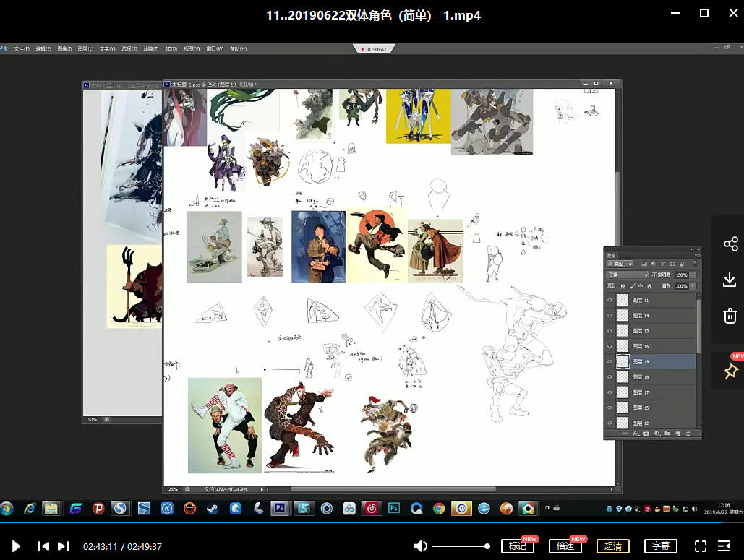Screen dimensions: 744x560
Task: Open the playlist panel icon
Action: tap(724, 546)
